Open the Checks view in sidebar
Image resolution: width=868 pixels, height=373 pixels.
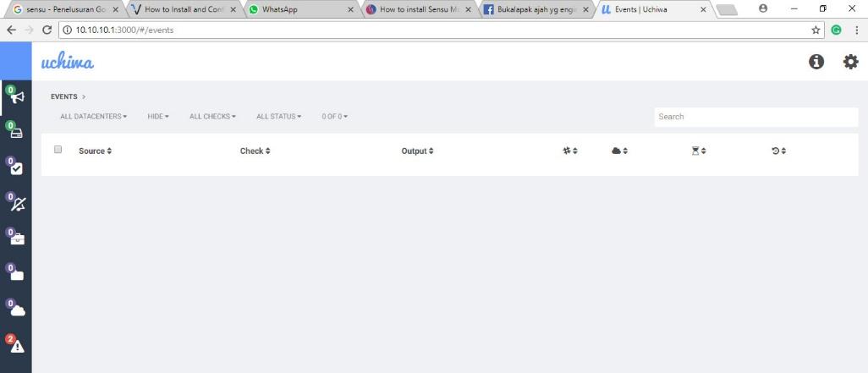tap(17, 169)
